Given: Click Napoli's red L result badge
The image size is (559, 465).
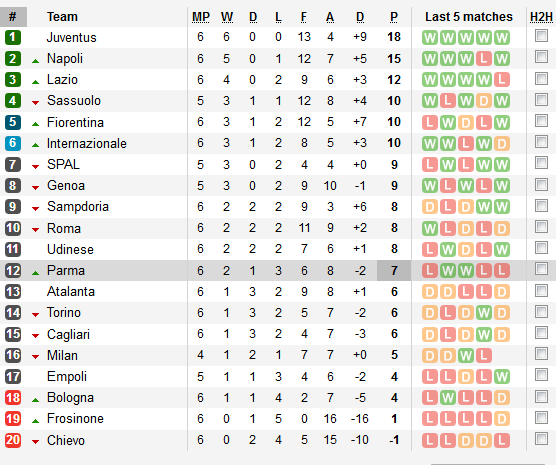Looking at the screenshot, I should (483, 58).
